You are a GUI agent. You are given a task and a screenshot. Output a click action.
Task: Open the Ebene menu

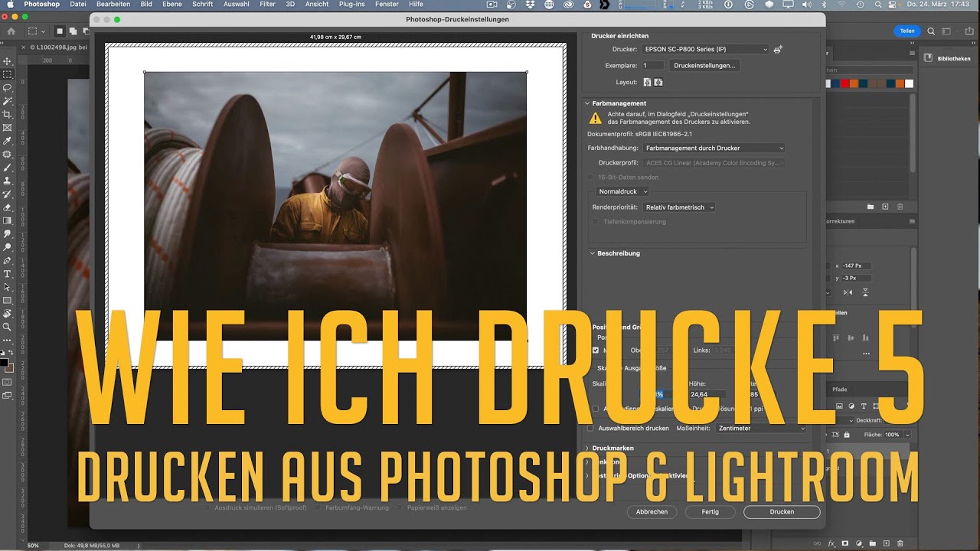click(171, 5)
